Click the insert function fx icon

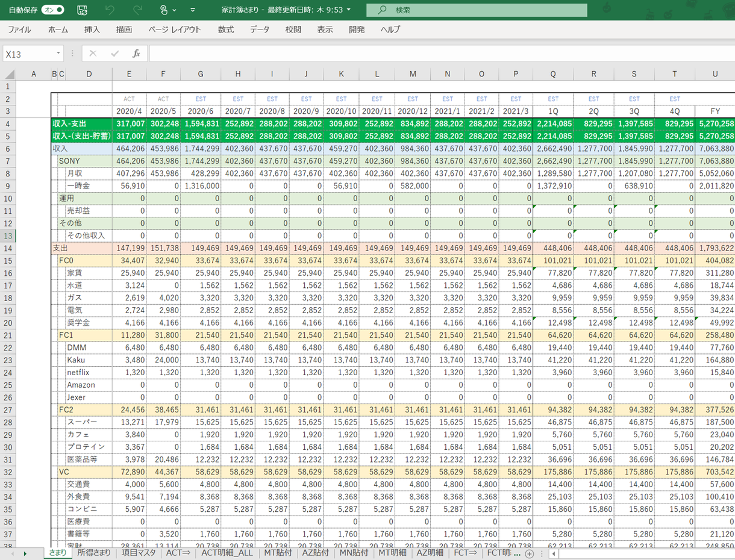(x=136, y=54)
